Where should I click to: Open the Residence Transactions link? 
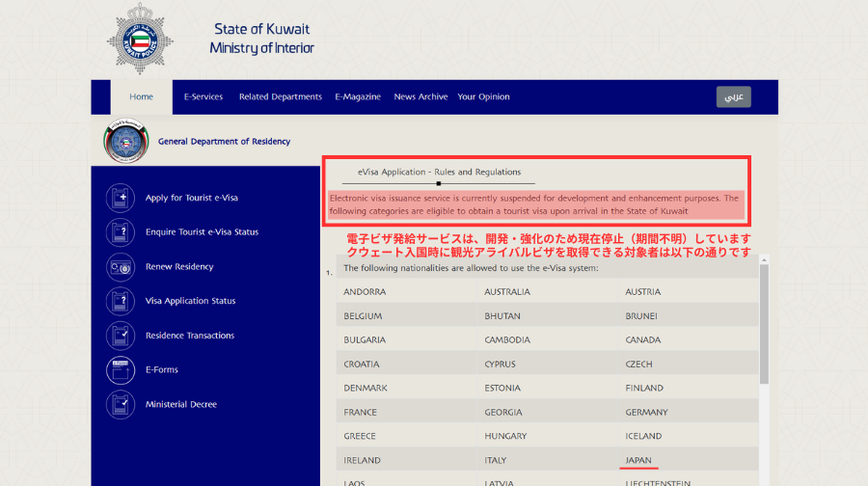point(190,336)
